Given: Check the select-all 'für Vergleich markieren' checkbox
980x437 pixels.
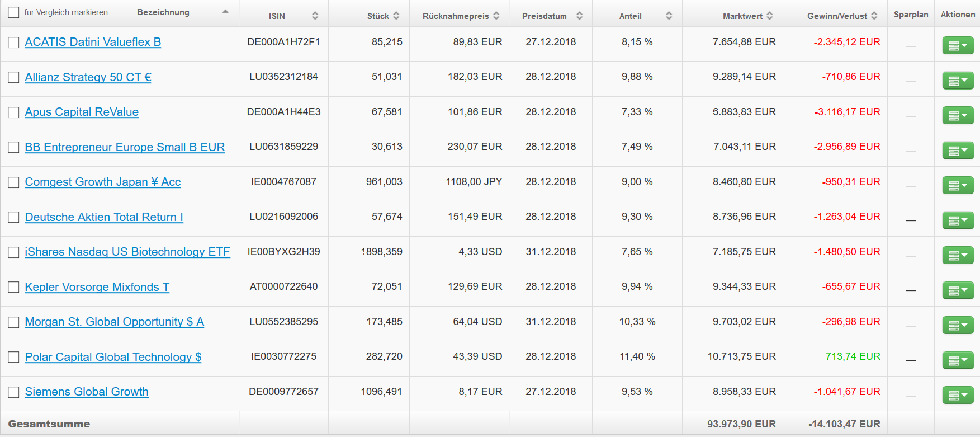Looking at the screenshot, I should point(13,12).
